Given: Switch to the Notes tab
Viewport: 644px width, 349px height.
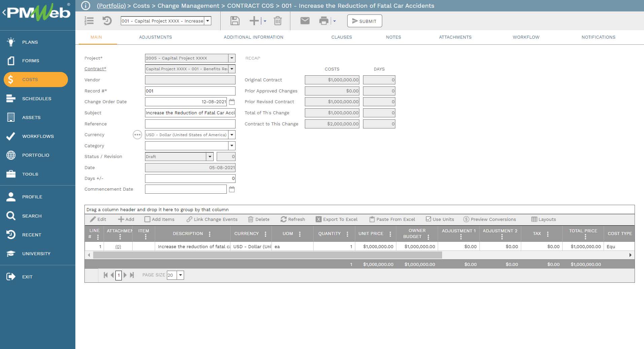Looking at the screenshot, I should [x=393, y=37].
